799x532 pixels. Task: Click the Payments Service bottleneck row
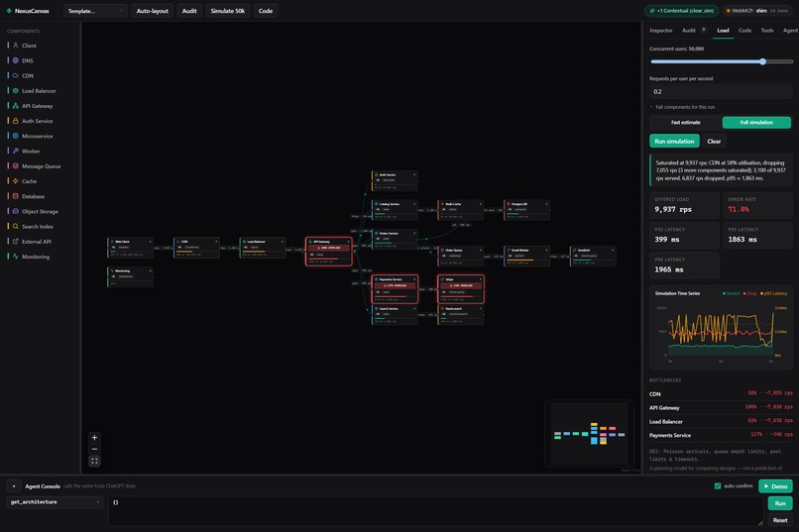coord(721,435)
